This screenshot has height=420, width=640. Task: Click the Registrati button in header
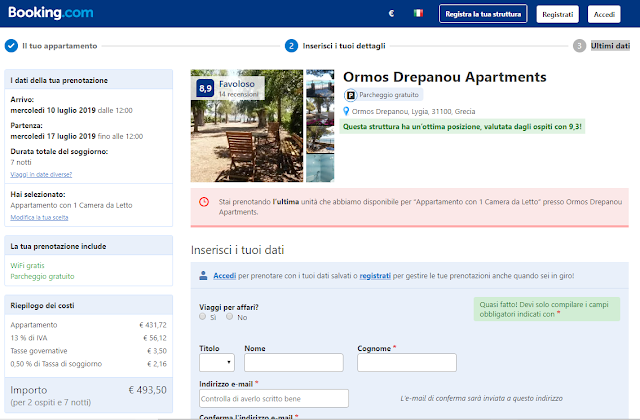point(558,14)
